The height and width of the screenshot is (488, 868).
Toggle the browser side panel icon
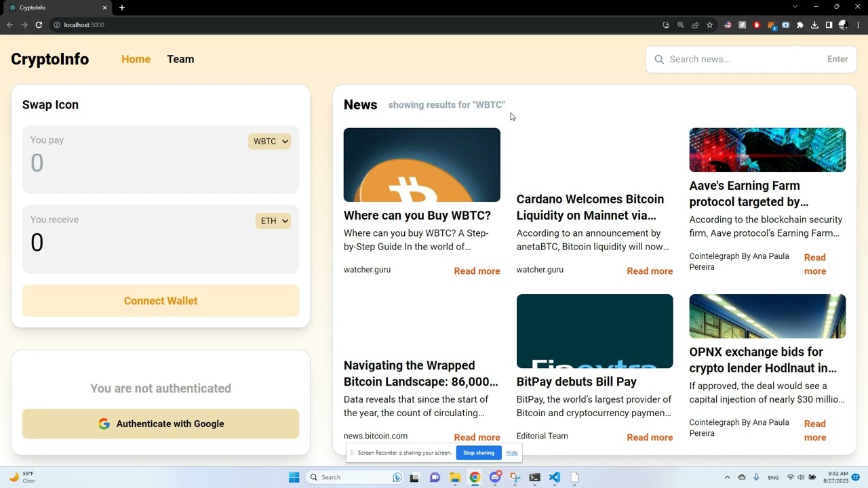(x=829, y=25)
